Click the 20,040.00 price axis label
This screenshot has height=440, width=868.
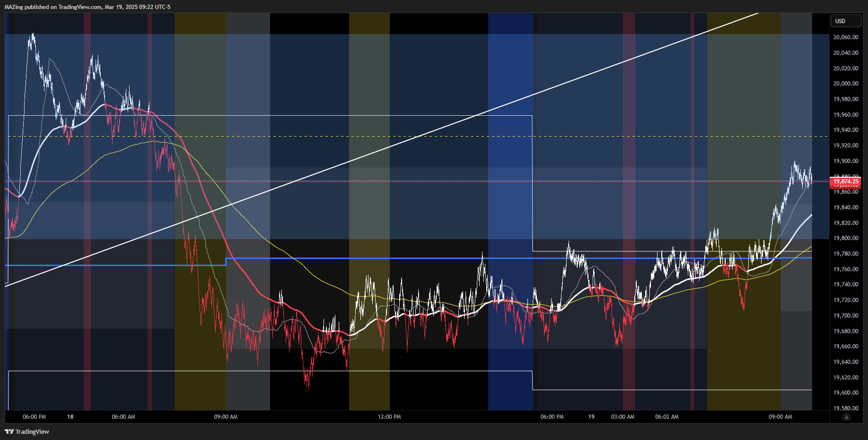(x=846, y=53)
